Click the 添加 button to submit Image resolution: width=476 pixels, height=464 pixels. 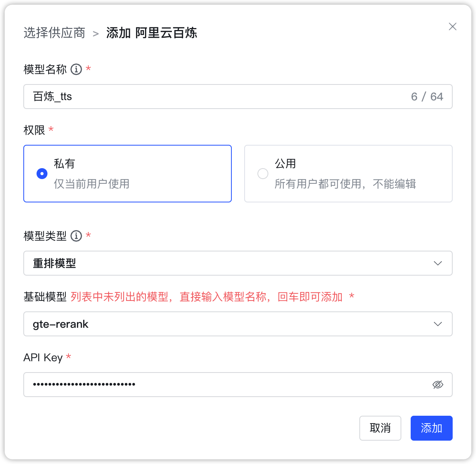(x=431, y=428)
